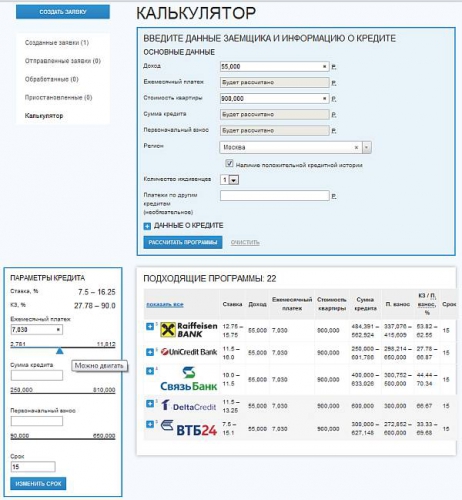Screen dimensions: 462x500
Task: Expand the UniCredit Bank program row
Action: (150, 352)
